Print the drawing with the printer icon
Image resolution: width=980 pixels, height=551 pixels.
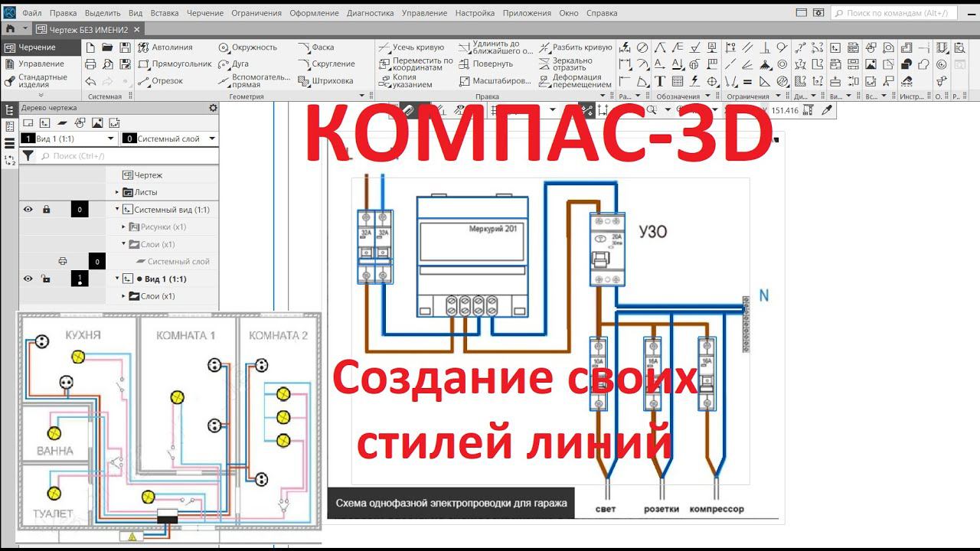(90, 64)
